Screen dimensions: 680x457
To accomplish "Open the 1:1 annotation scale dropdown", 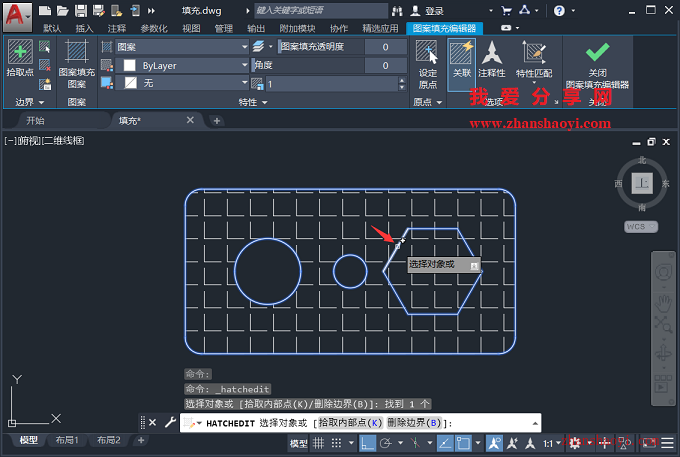I will [x=552, y=444].
